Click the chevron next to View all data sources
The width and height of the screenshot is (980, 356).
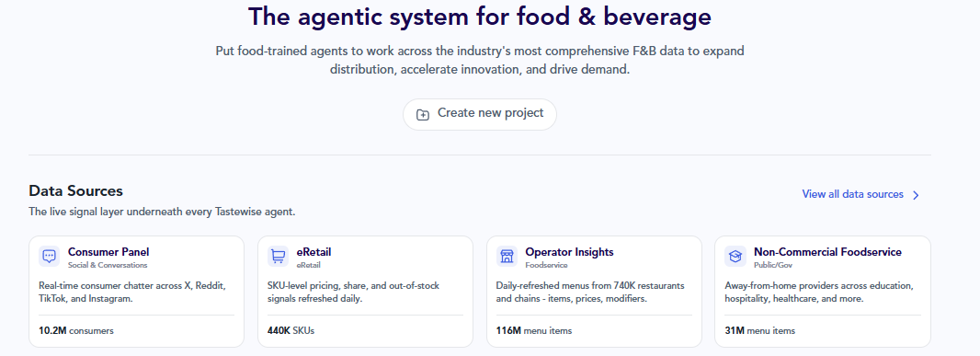coord(916,195)
